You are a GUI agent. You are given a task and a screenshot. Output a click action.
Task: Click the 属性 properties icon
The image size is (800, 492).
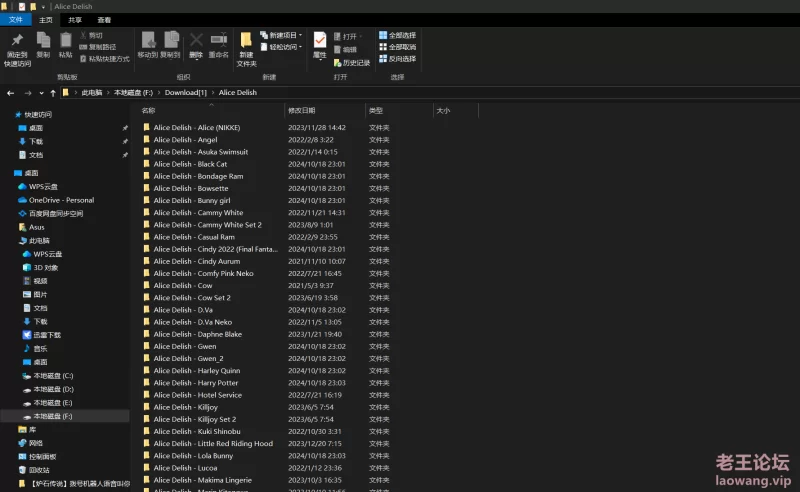tap(319, 40)
